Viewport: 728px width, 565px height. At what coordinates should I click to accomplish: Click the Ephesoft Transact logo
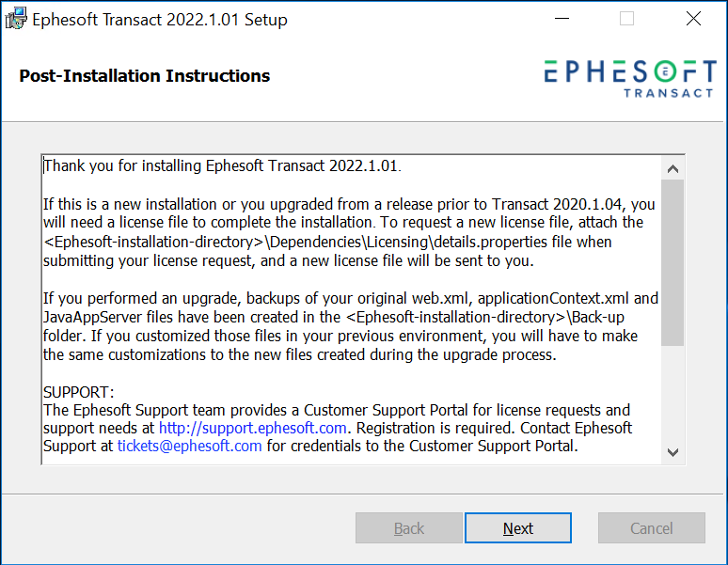pyautogui.click(x=630, y=79)
